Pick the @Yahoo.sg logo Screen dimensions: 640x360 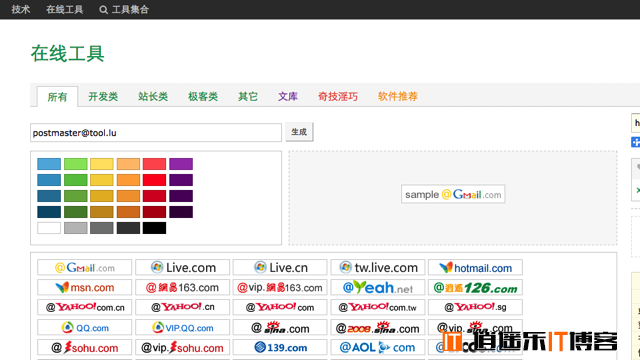tap(476, 307)
